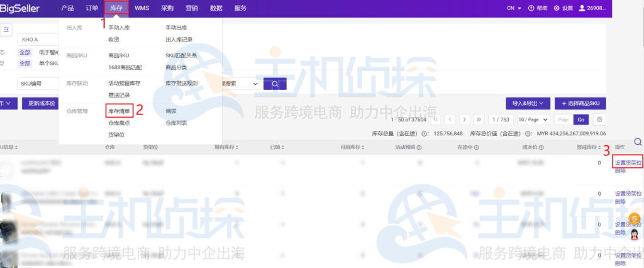Select 货架位 menu entry
The width and height of the screenshot is (644, 268).
coord(116,135)
